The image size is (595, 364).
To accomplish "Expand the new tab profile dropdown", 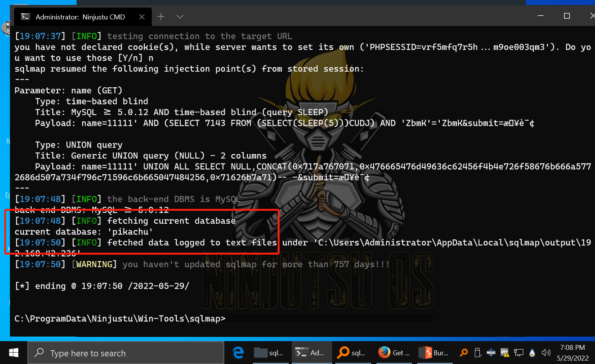I will pos(180,16).
